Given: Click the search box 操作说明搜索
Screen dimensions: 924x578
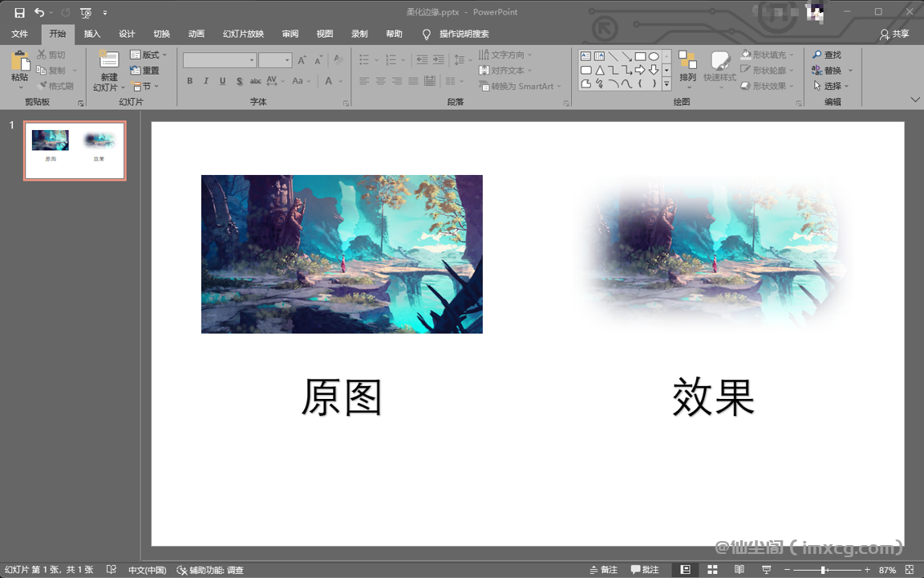Looking at the screenshot, I should tap(464, 34).
